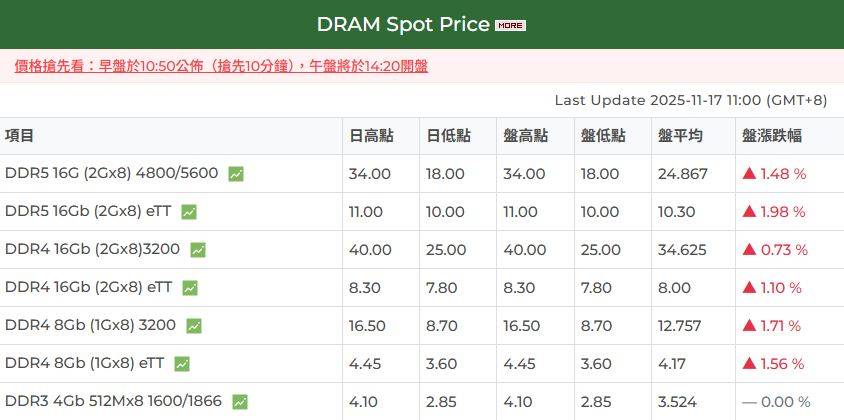Click the 盤平均 column header
This screenshot has height=420, width=844.
point(680,136)
